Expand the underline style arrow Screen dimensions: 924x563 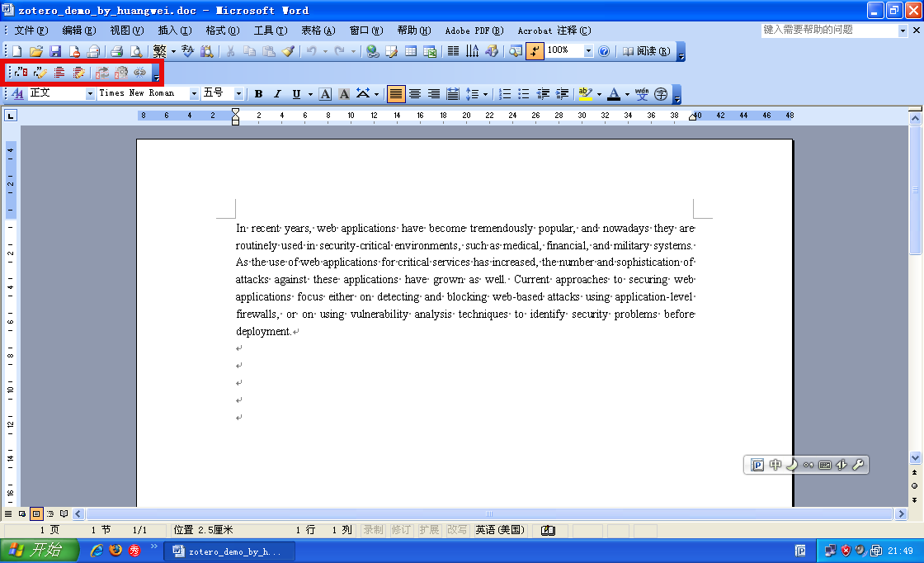coord(310,94)
